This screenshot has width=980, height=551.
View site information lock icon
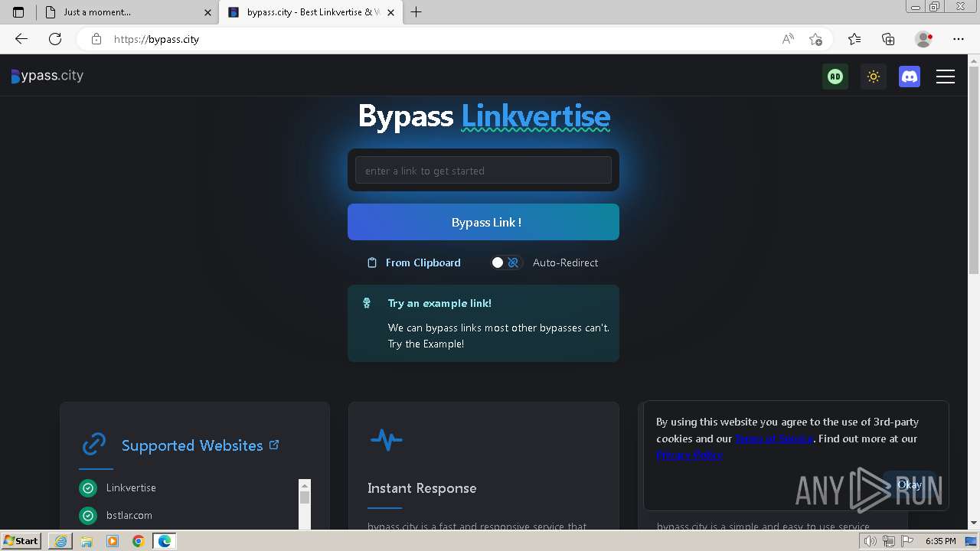(x=96, y=39)
